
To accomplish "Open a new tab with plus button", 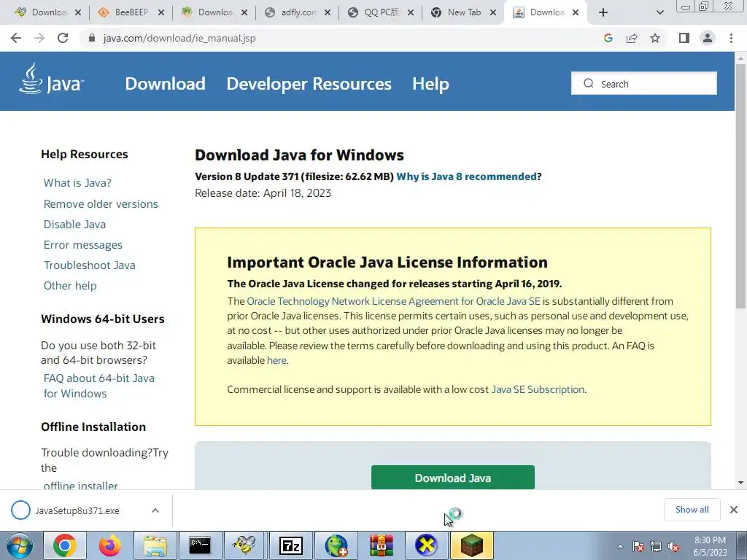I will 603,12.
